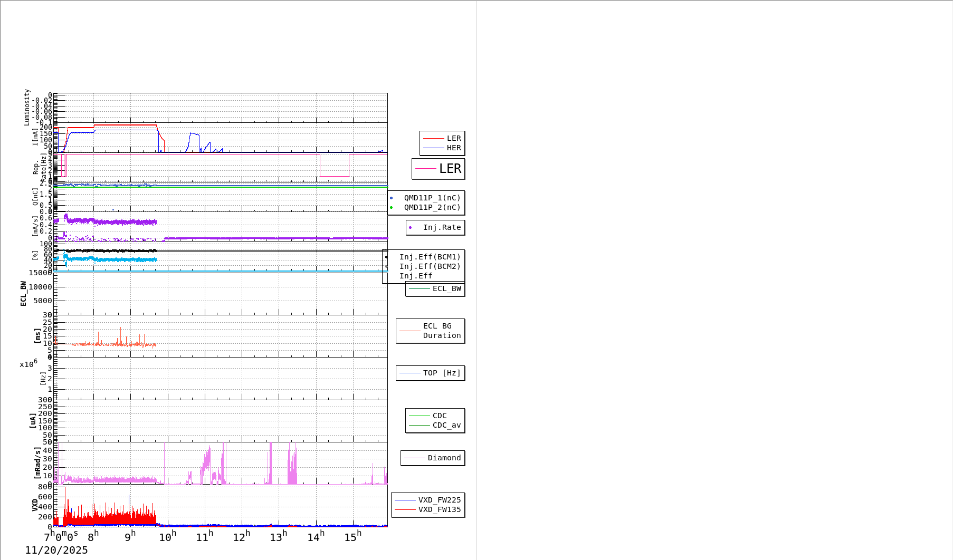Click the 13h time axis label
The width and height of the screenshot is (953, 560).
click(x=278, y=537)
